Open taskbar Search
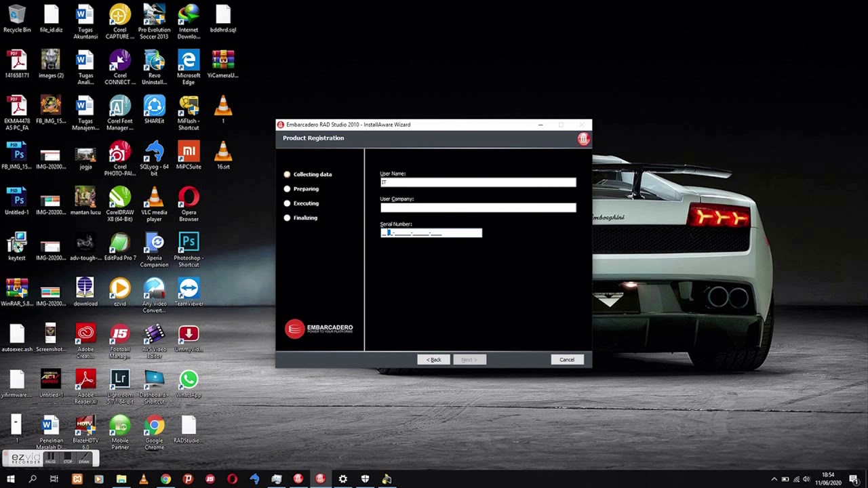The image size is (868, 488). (x=33, y=479)
